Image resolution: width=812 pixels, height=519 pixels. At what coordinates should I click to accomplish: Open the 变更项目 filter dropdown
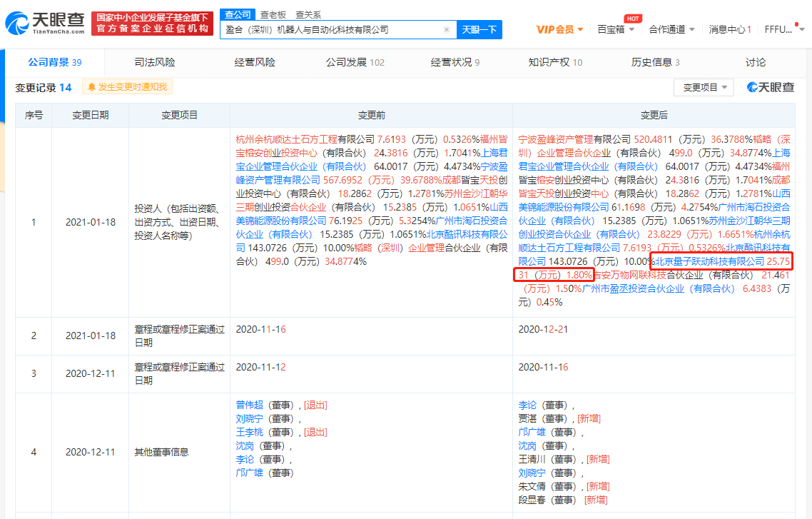point(704,86)
